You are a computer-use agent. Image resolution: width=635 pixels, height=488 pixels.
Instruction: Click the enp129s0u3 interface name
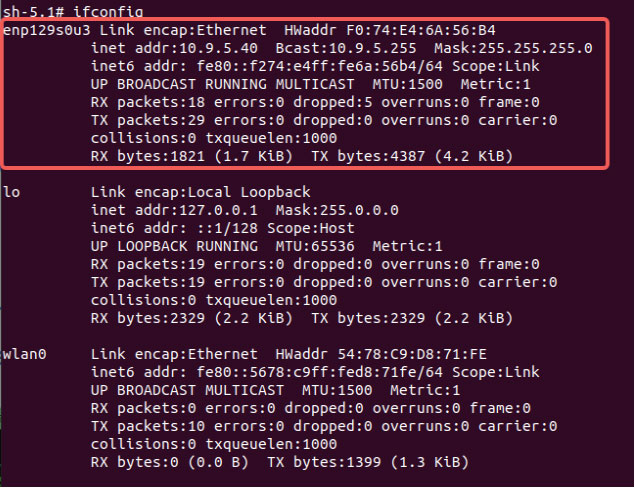[47, 30]
